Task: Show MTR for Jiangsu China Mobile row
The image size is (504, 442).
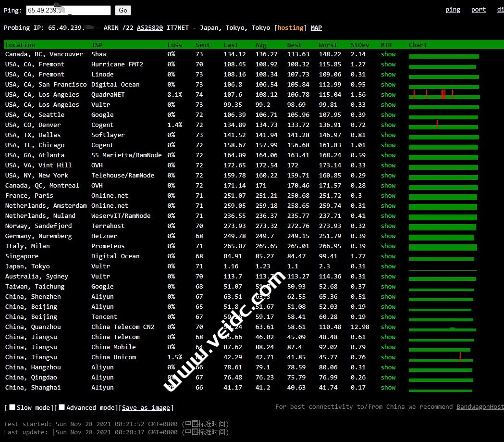Action: pos(388,347)
